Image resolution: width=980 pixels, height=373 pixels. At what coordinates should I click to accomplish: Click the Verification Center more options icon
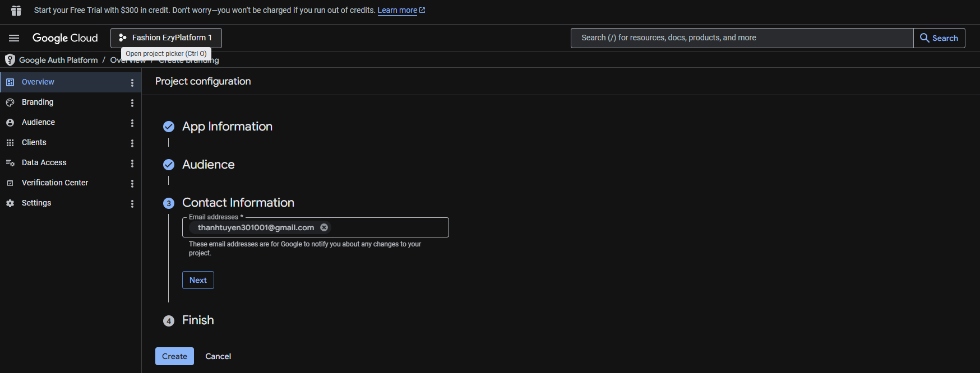(132, 184)
